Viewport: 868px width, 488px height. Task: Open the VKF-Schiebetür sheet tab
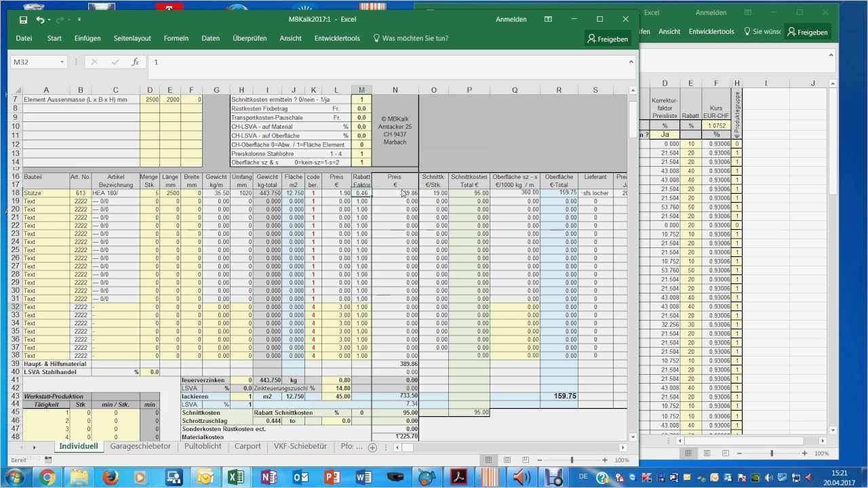tap(300, 447)
